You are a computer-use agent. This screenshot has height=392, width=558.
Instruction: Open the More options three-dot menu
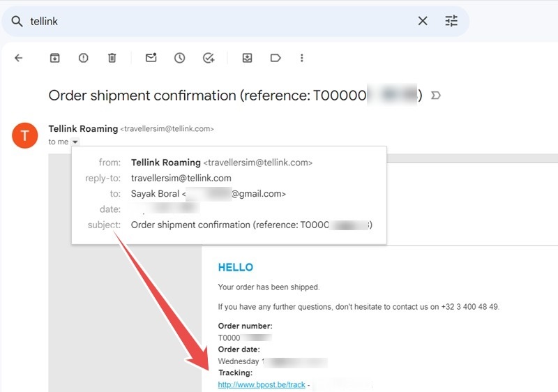[x=302, y=58]
